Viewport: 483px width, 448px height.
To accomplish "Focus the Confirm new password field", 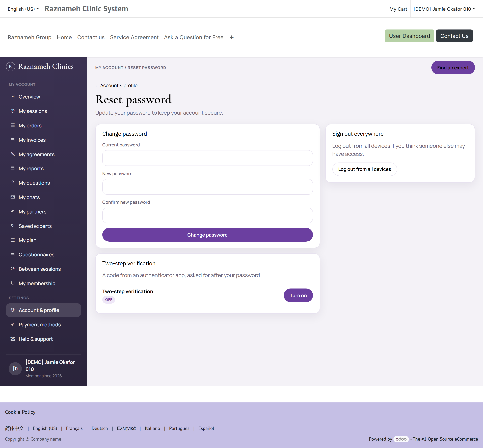I will pos(207,215).
